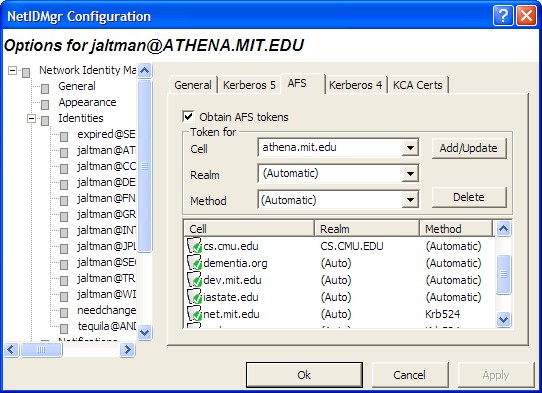Viewport: 542px width, 393px height.
Task: Click the iastate.edu token icon
Action: click(x=194, y=297)
